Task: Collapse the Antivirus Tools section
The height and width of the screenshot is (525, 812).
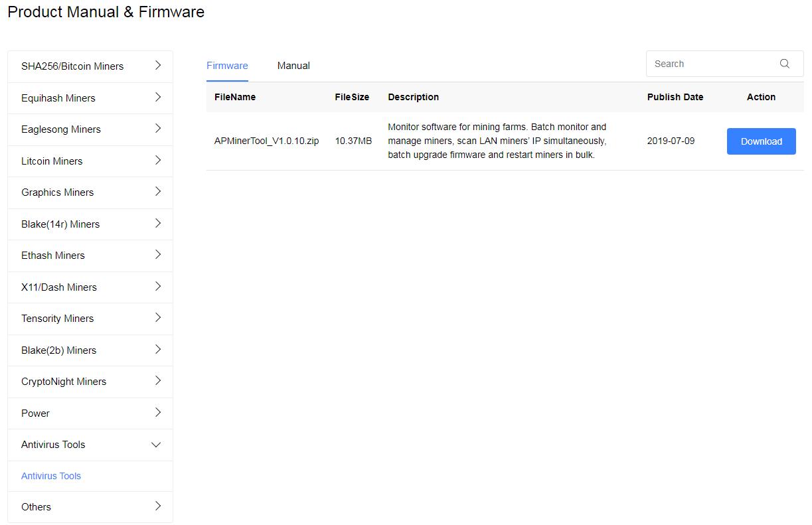Action: (157, 445)
